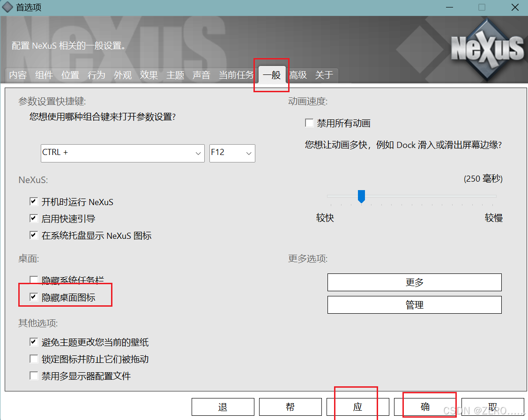Uncheck 开机时运行 NeXuS
This screenshot has width=528, height=420.
click(34, 202)
